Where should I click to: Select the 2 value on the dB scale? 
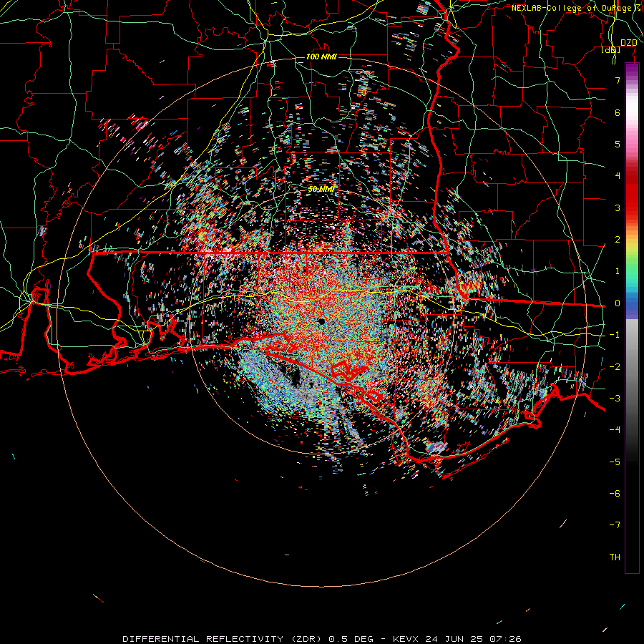coord(618,240)
